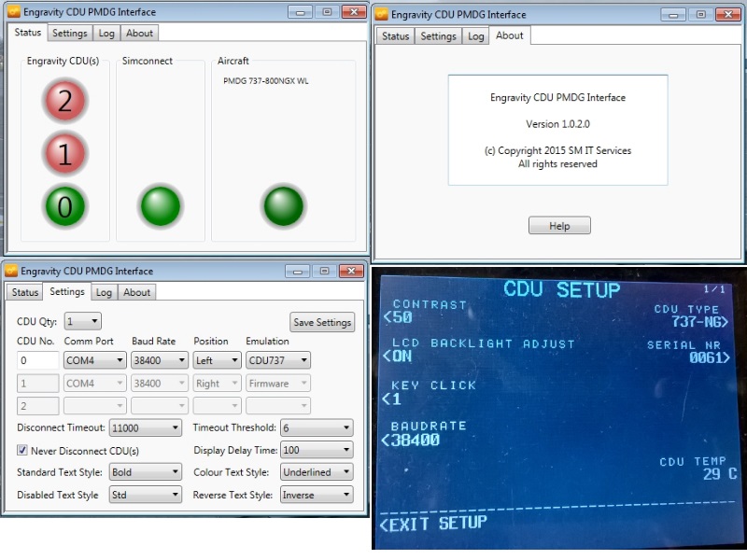Click the red CDU 1 status indicator

coord(64,154)
